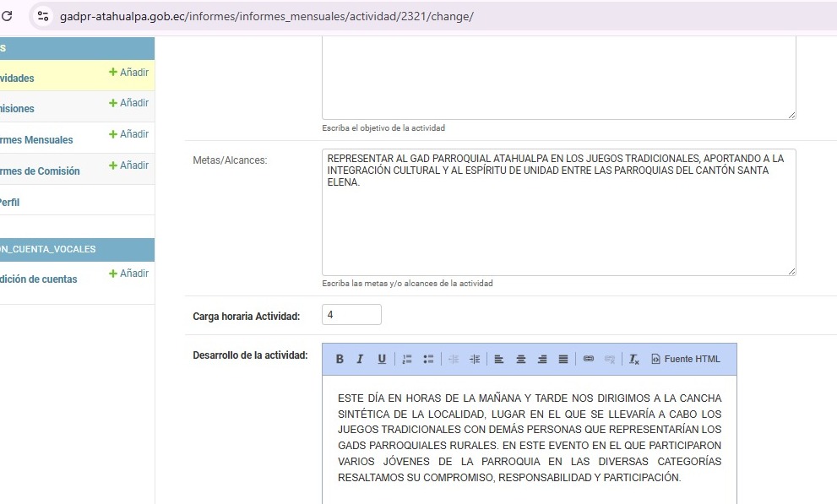Increase the text indent
This screenshot has width=837, height=504.
click(475, 359)
